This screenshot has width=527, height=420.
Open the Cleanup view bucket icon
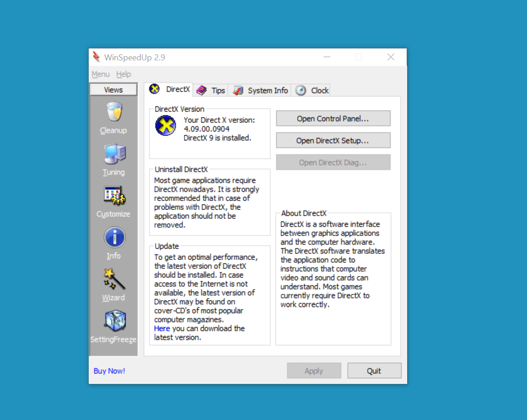114,112
